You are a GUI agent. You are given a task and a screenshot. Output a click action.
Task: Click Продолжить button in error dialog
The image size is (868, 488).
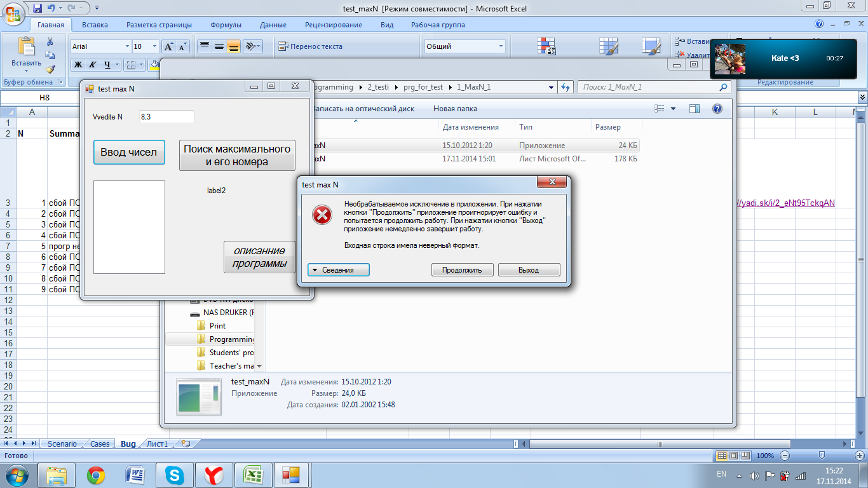[462, 270]
